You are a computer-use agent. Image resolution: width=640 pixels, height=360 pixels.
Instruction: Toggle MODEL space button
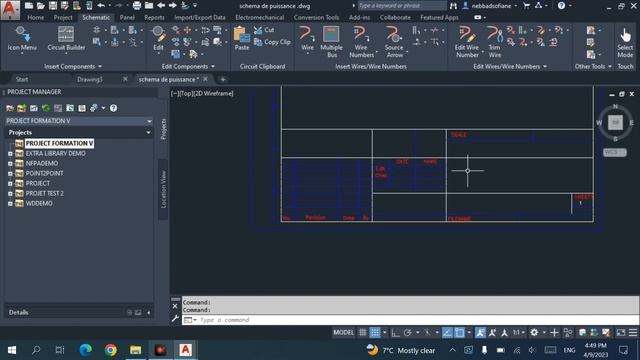(344, 333)
